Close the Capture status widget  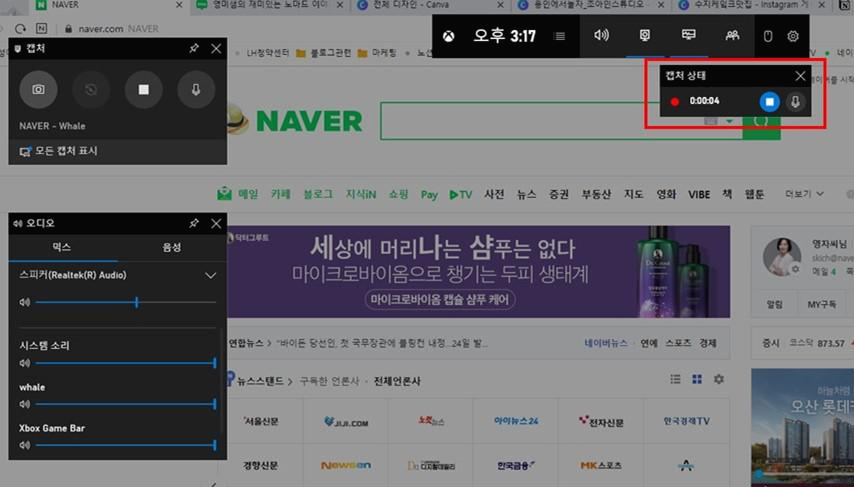tap(800, 76)
